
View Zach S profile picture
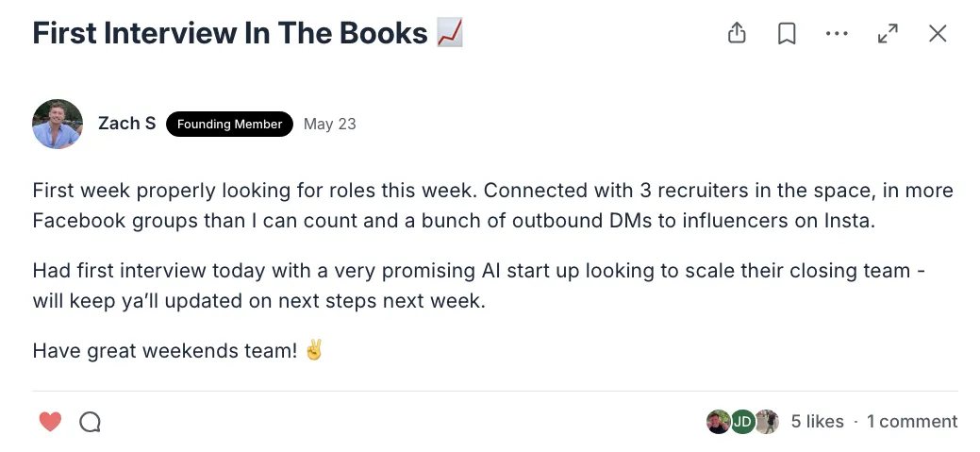point(58,124)
